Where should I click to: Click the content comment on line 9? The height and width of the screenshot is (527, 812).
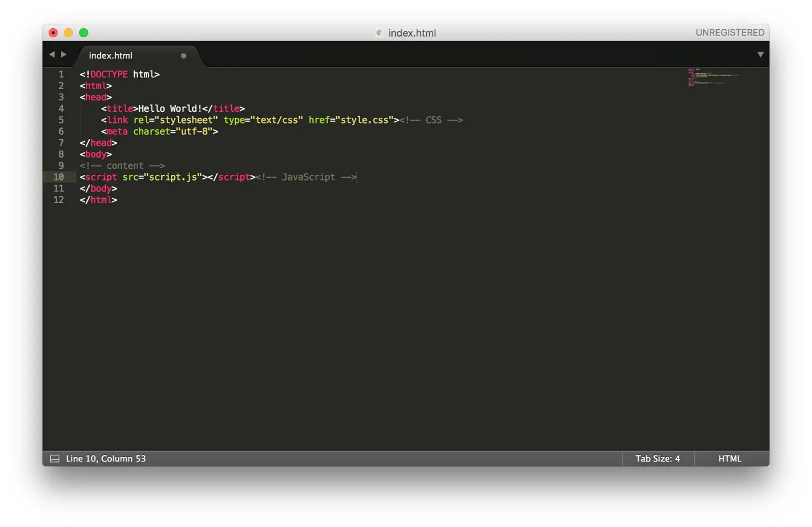[x=122, y=166]
